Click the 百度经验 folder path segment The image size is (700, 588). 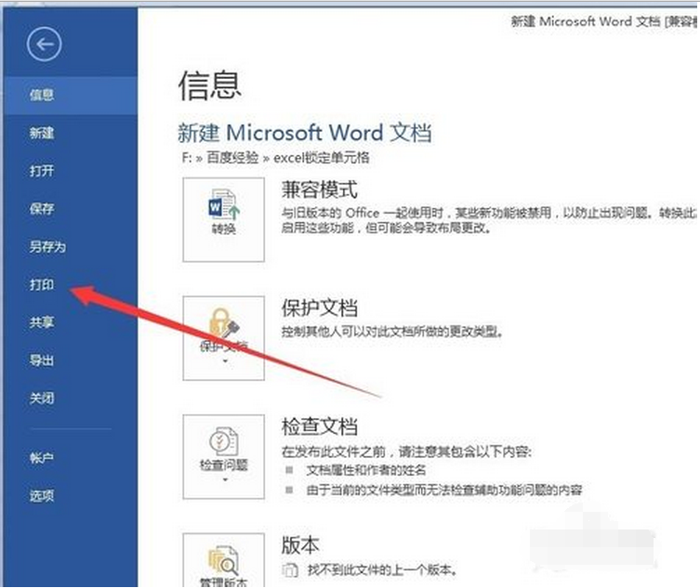point(232,158)
